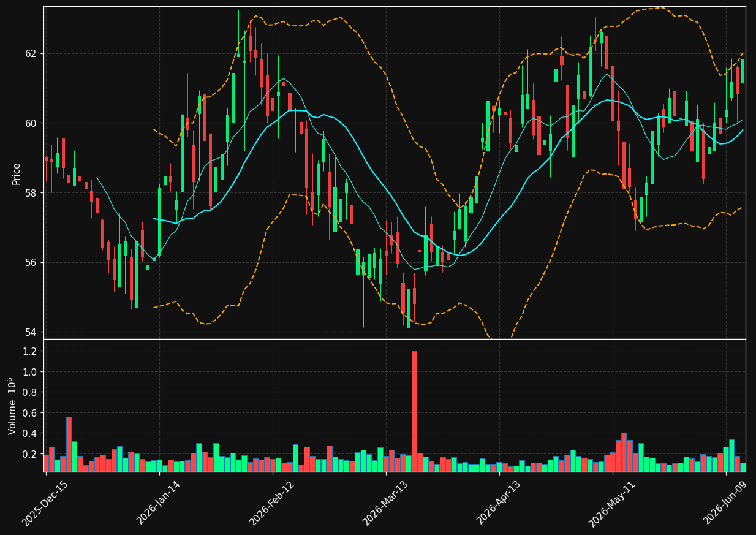Select the last green candlestick on the chart
Image resolution: width=756 pixels, height=535 pixels.
tap(743, 71)
